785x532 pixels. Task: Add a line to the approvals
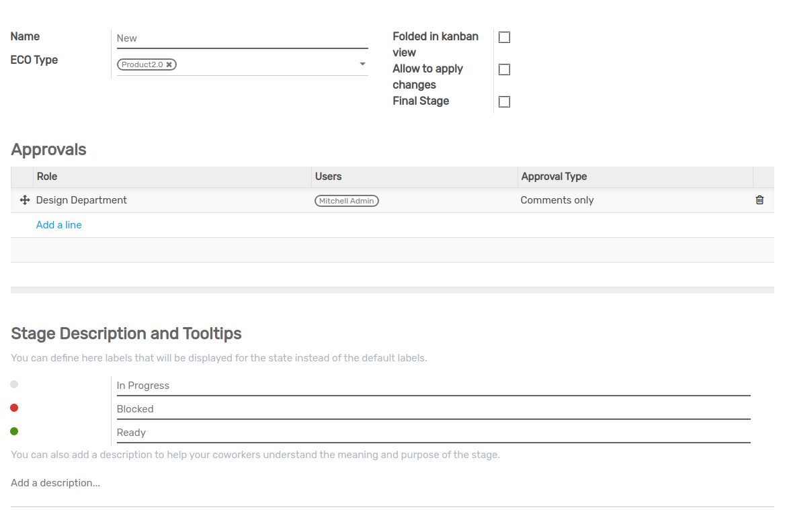click(x=58, y=225)
